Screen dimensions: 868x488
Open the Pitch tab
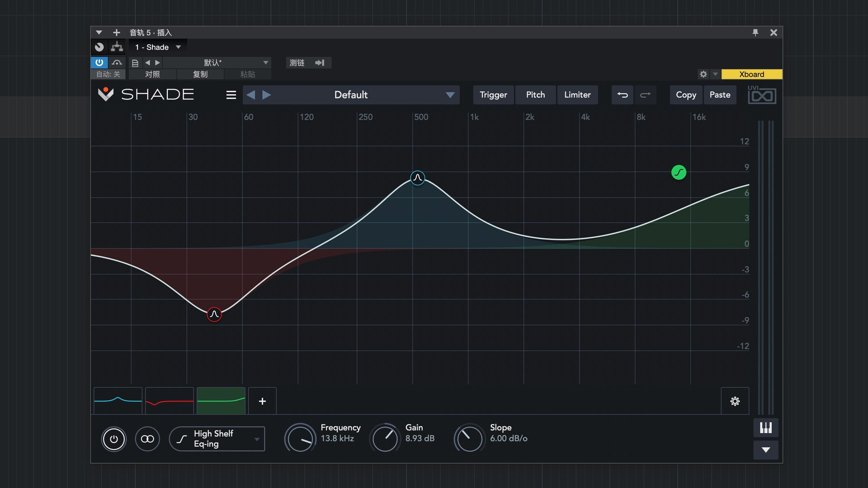[535, 95]
